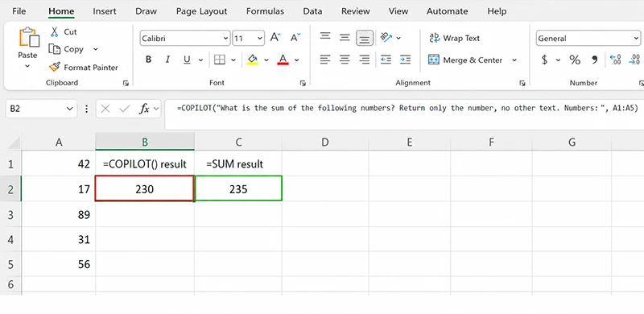Click the Paste clipboard icon

(x=29, y=37)
